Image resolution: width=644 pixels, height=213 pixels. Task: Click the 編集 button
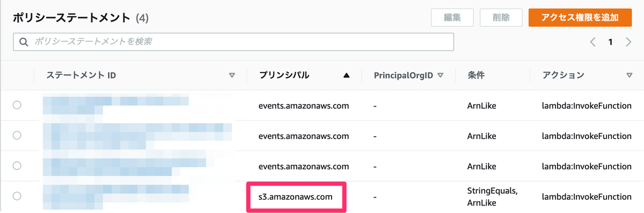(452, 17)
